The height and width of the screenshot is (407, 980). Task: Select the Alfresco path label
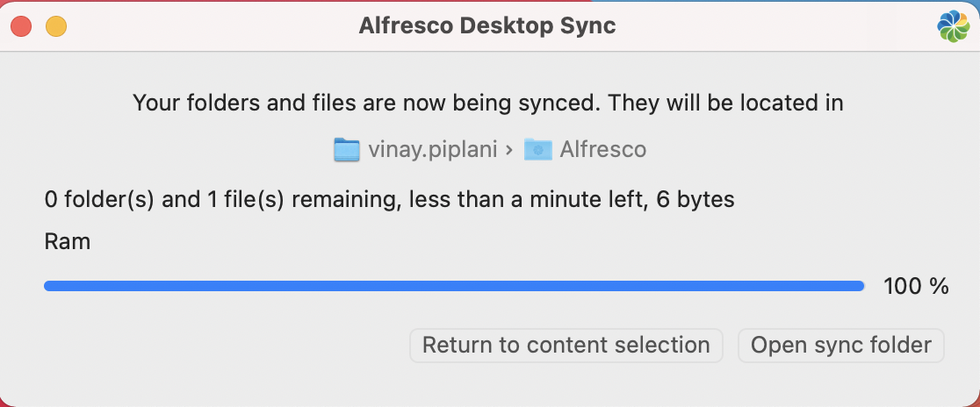602,150
